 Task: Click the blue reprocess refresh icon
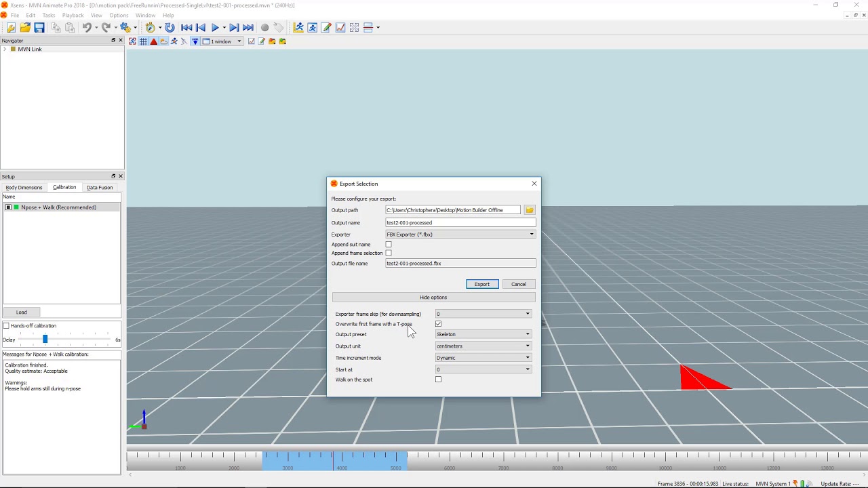(170, 28)
